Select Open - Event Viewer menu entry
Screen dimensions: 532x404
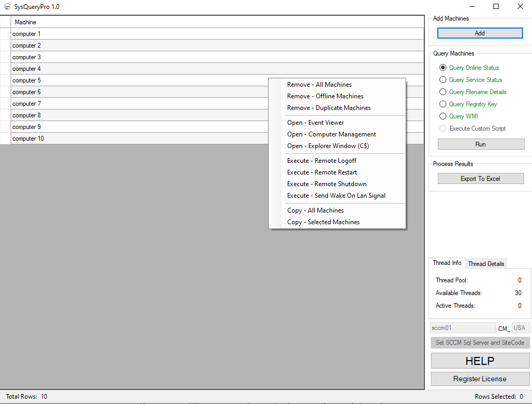coord(315,122)
